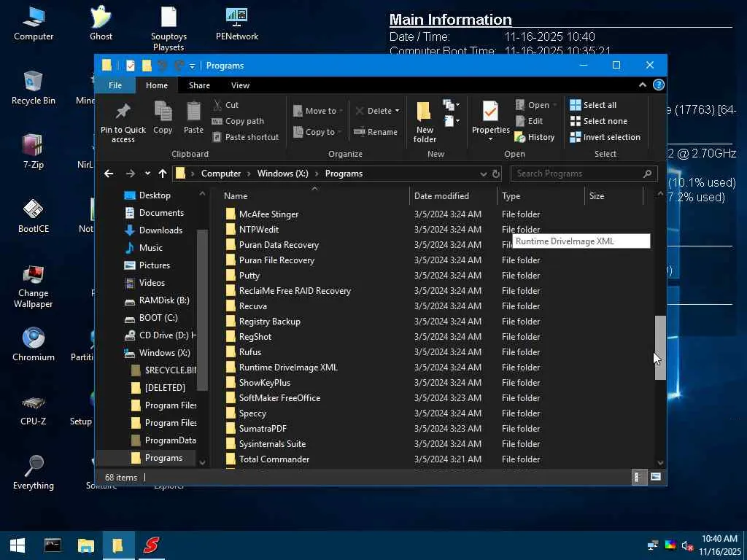Switch to the Share ribbon tab
Screen dimensions: 747x560
(x=199, y=85)
